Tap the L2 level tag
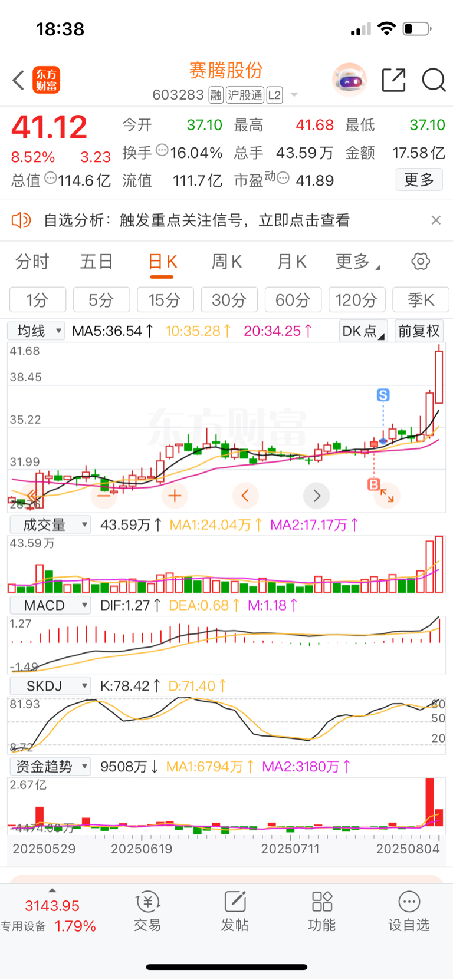 pyautogui.click(x=275, y=95)
